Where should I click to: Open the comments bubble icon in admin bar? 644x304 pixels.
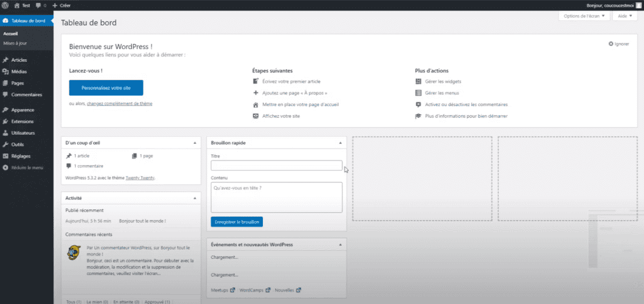[38, 5]
